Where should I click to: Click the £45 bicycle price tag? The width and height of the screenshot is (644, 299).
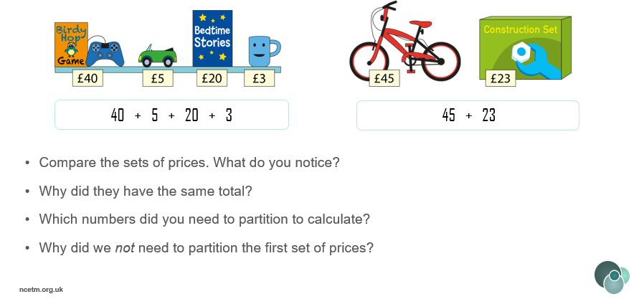pyautogui.click(x=384, y=78)
